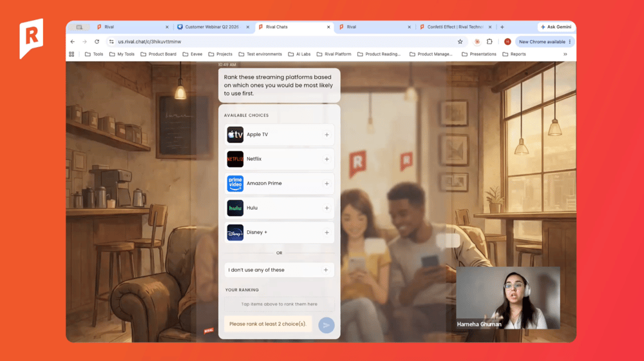Image resolution: width=644 pixels, height=361 pixels.
Task: Open the My Tools bookmark folder
Action: coord(122,54)
